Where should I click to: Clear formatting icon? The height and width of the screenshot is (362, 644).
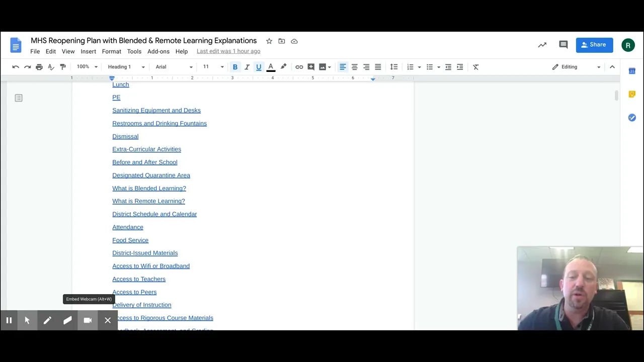coord(476,67)
